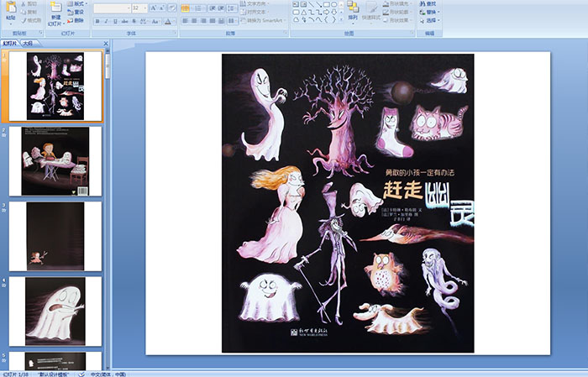Pick the rectangle shape in gallery
588x377 pixels.
[x=326, y=5]
